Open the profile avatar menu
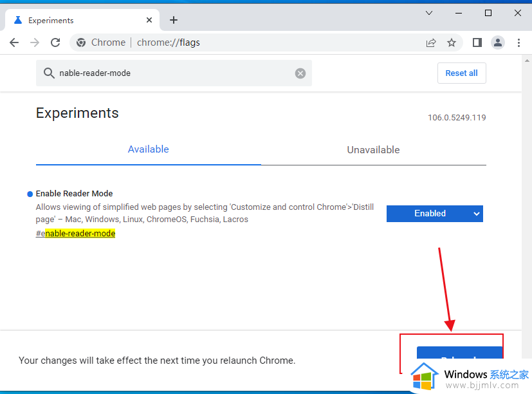532x394 pixels. click(x=498, y=42)
